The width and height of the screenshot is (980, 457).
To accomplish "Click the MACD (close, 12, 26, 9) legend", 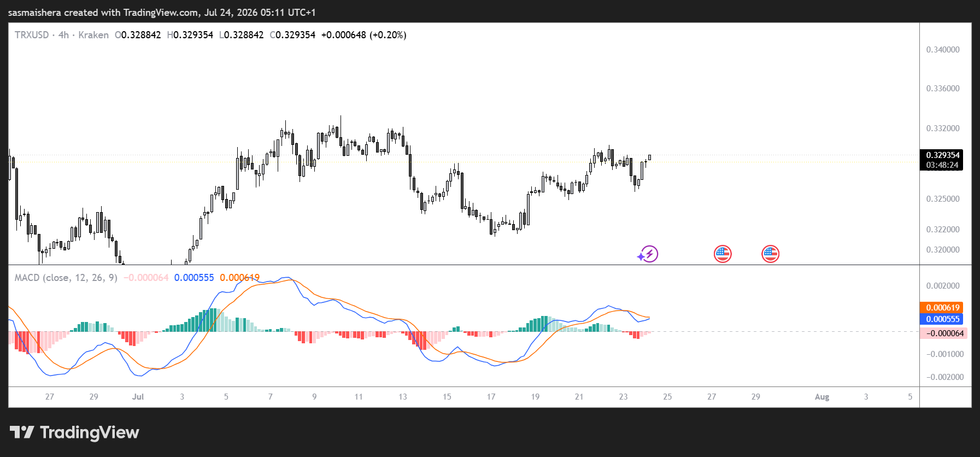I will pos(66,278).
